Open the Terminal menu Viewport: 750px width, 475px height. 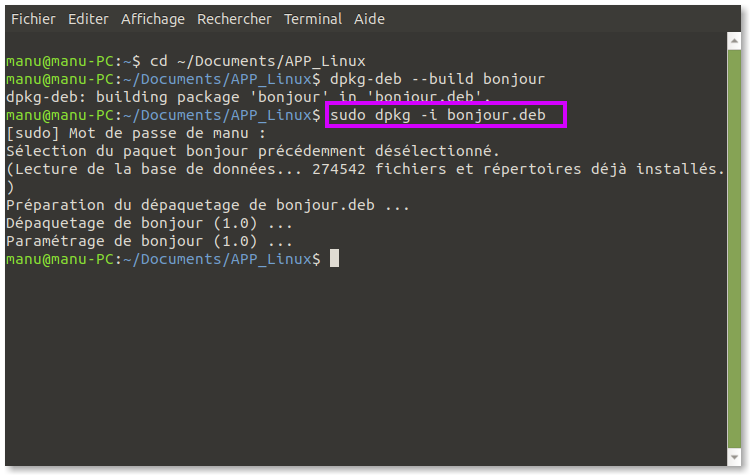tap(313, 19)
